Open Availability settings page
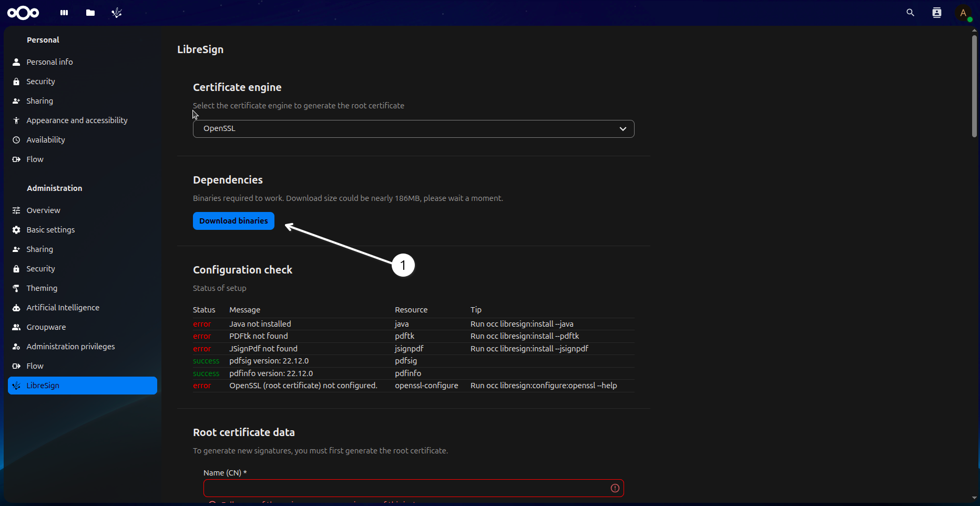 tap(83, 140)
